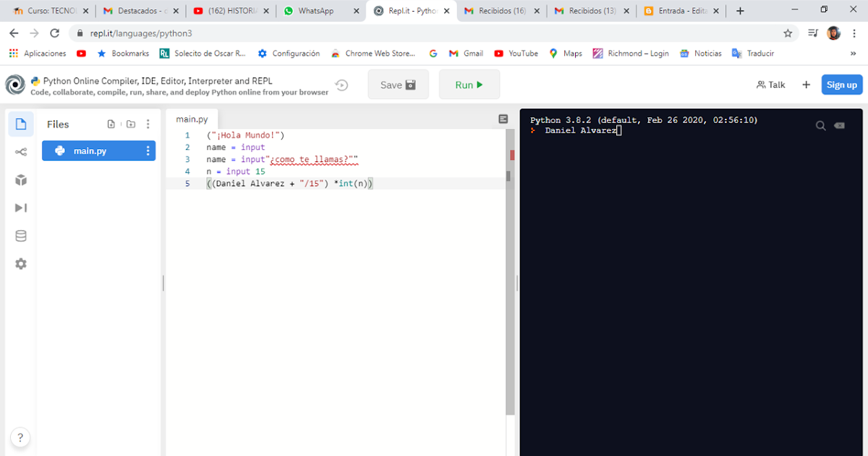Image resolution: width=868 pixels, height=456 pixels.
Task: Open the Files panel in the sidebar
Action: tap(21, 124)
